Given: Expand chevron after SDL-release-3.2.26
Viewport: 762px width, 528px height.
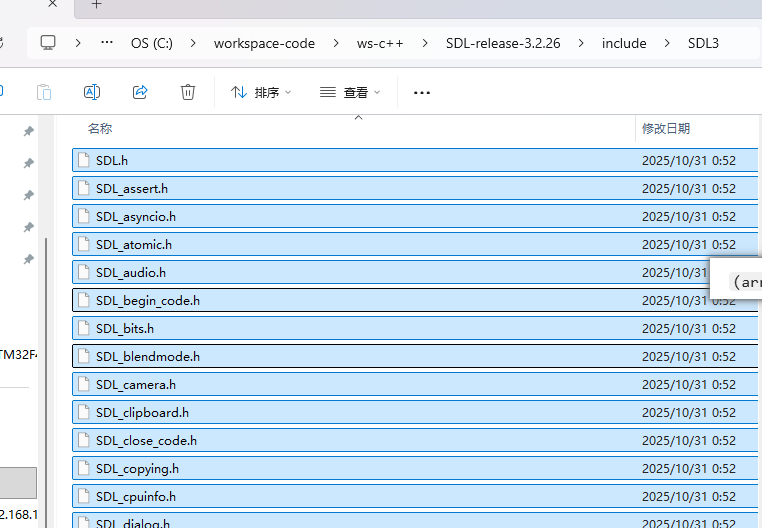Looking at the screenshot, I should (581, 43).
